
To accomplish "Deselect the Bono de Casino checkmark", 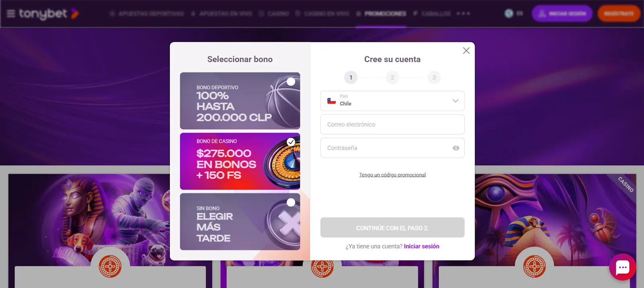I will 291,142.
